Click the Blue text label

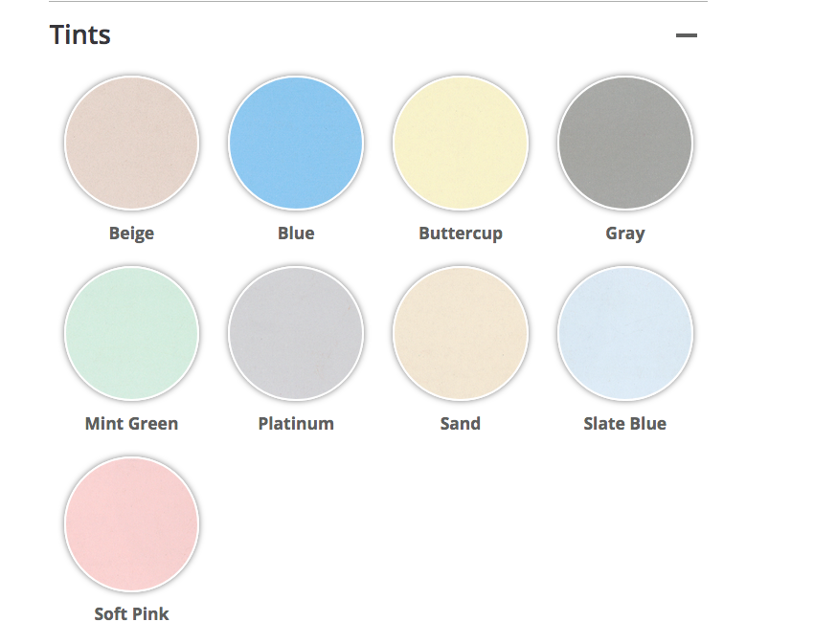click(296, 233)
